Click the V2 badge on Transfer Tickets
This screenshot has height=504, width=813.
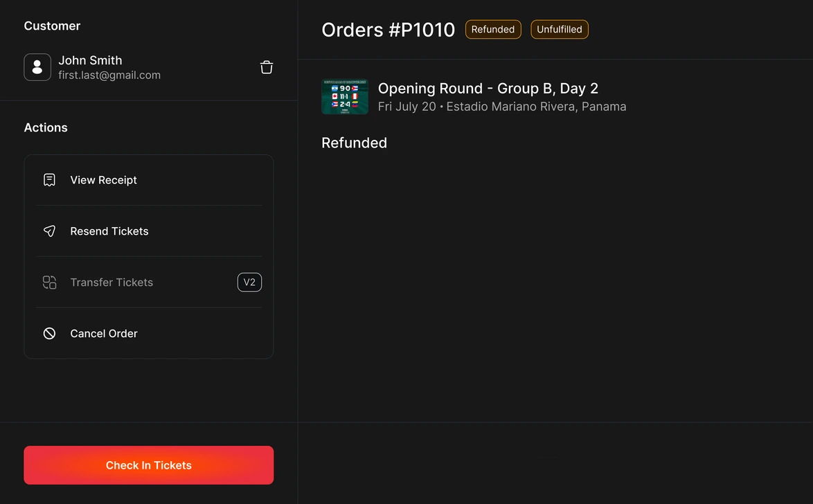click(249, 282)
